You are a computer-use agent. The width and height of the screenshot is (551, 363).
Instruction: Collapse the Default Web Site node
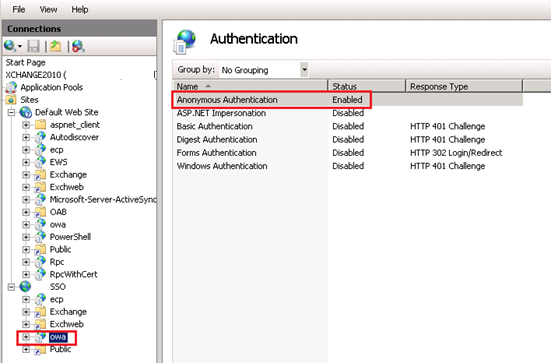[x=11, y=112]
